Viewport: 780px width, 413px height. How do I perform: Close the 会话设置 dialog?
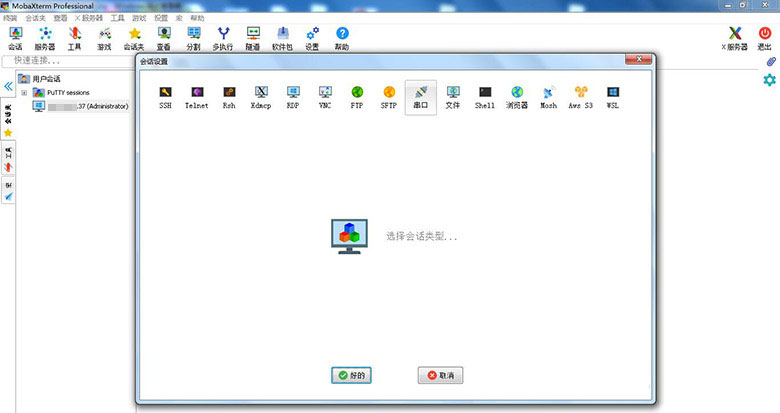coord(639,59)
